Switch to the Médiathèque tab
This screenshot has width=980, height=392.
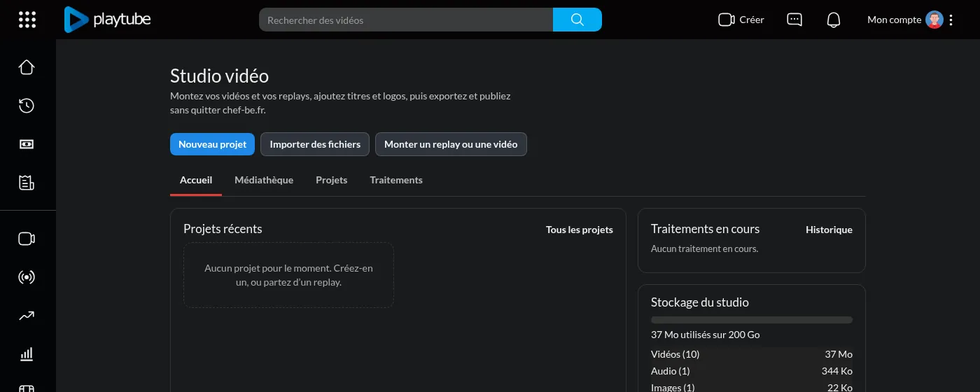tap(264, 180)
